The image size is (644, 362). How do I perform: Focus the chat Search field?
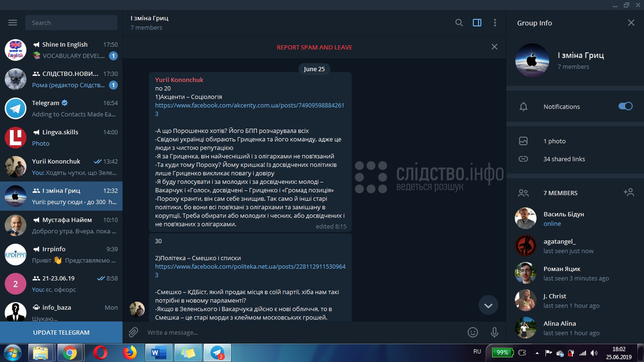[72, 23]
